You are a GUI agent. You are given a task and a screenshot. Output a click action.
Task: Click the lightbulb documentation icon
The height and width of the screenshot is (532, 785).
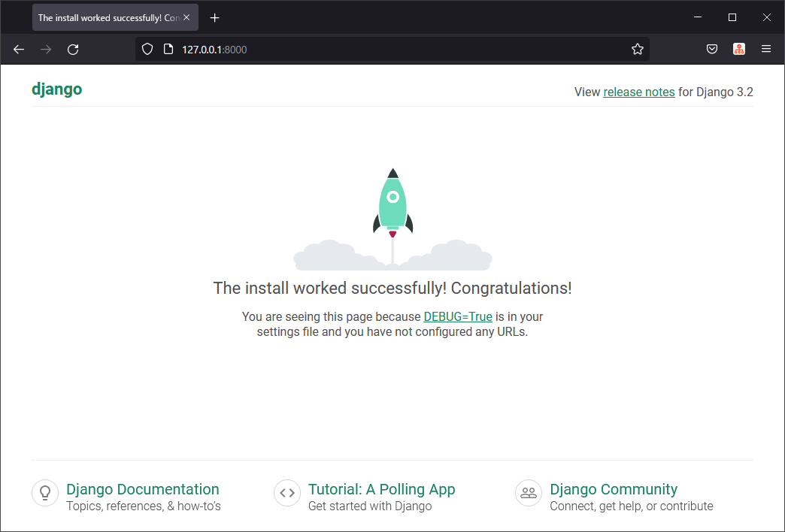(45, 493)
